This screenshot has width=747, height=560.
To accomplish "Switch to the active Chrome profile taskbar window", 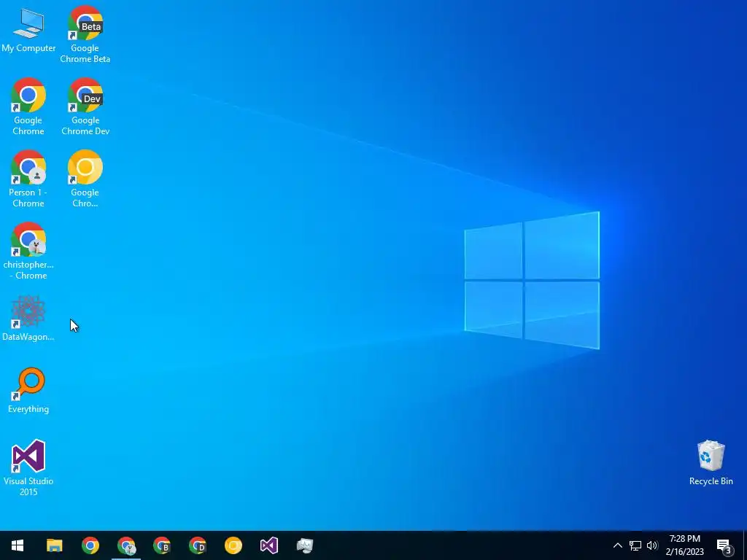I will [x=126, y=545].
